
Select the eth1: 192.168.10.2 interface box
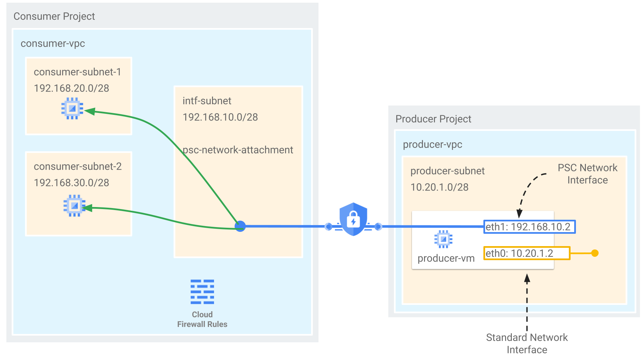point(529,227)
